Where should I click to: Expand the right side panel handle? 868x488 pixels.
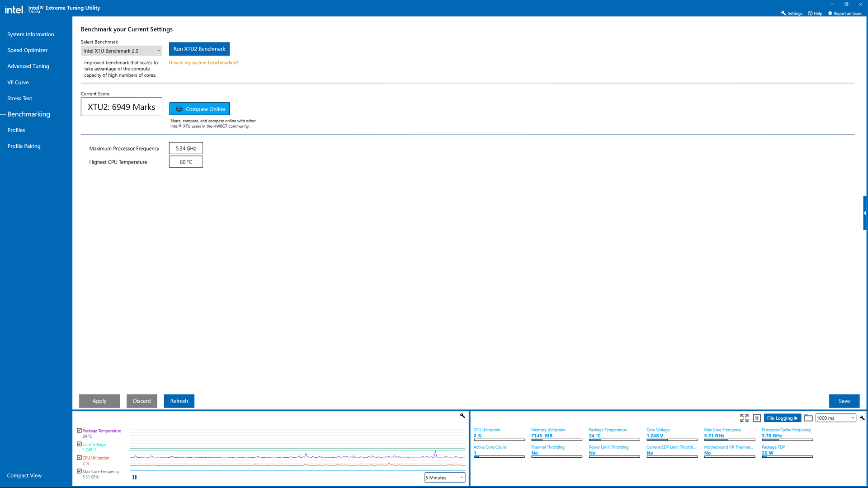[865, 213]
